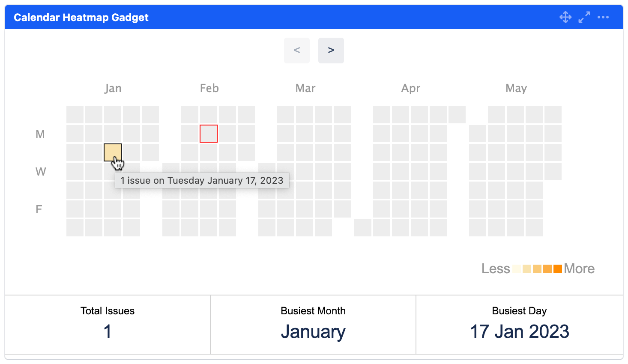Image resolution: width=628 pixels, height=364 pixels.
Task: Click the red-outlined February heatmap cell
Action: (209, 134)
